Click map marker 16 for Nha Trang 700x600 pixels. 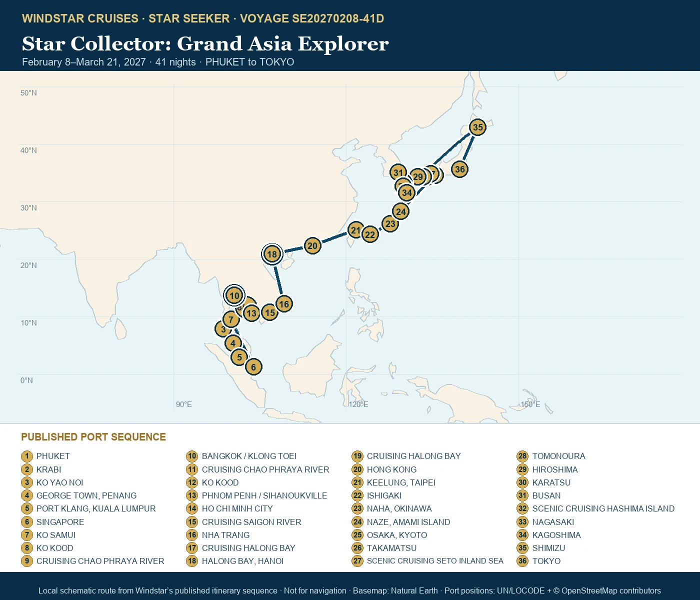(284, 303)
